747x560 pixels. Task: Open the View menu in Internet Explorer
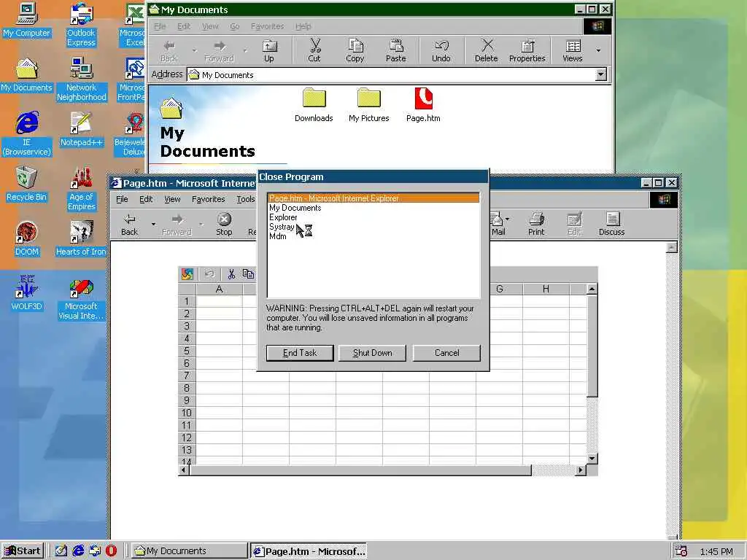click(172, 199)
